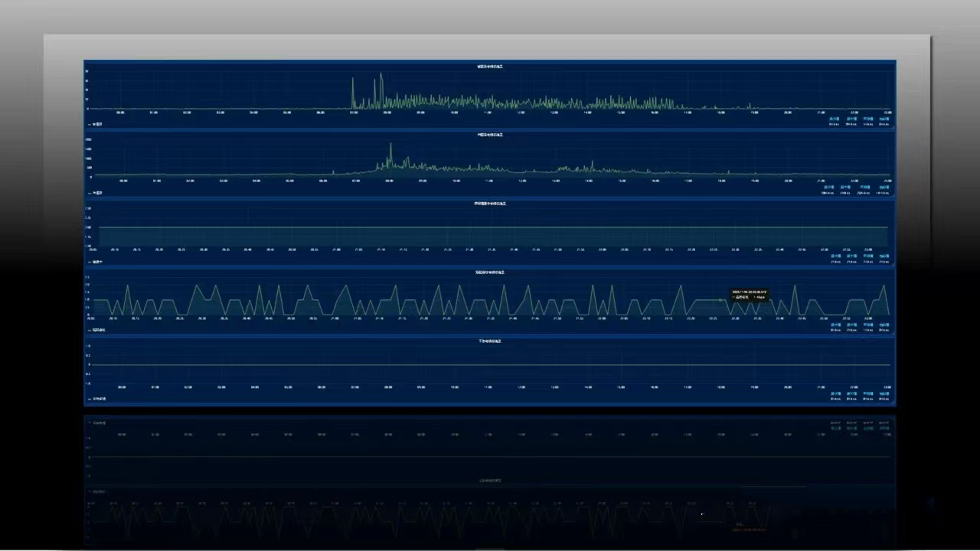The width and height of the screenshot is (980, 551).
Task: Click the flat green line in the third chart
Action: [x=490, y=227]
